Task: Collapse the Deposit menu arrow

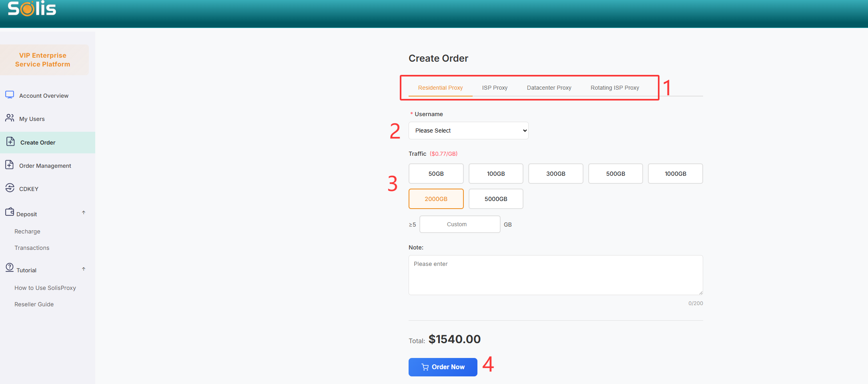Action: [x=84, y=213]
